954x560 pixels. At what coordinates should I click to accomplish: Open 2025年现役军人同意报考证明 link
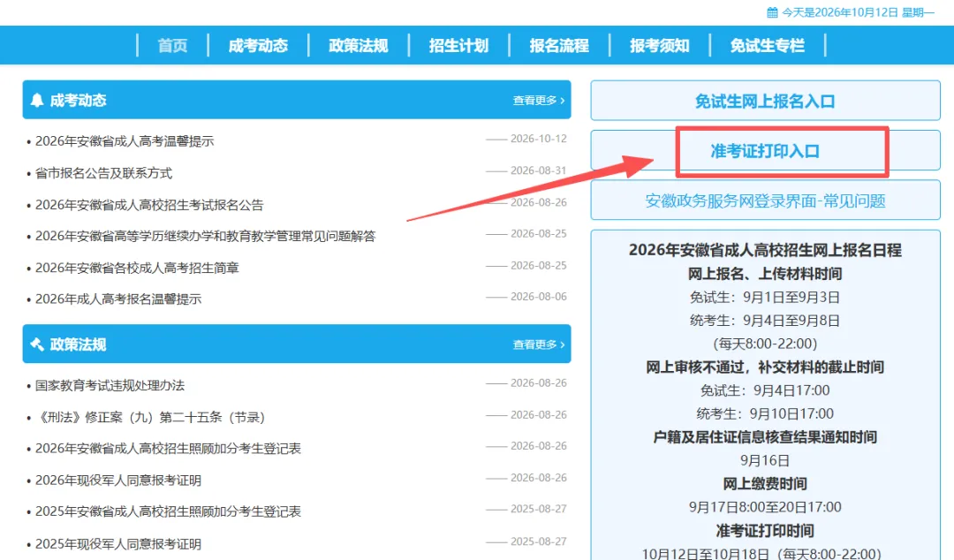118,543
